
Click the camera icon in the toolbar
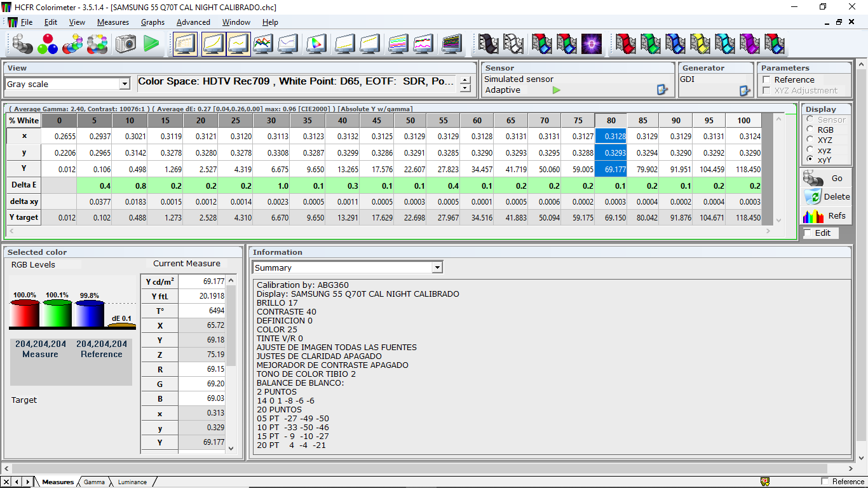coord(126,44)
